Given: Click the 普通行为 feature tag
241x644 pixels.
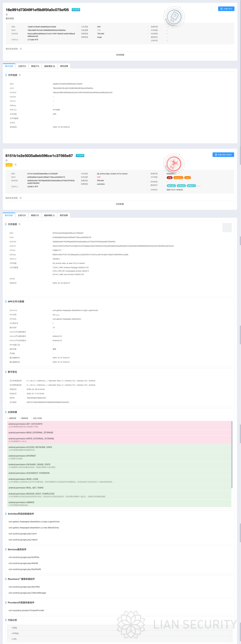Looking at the screenshot, I should point(191,186).
